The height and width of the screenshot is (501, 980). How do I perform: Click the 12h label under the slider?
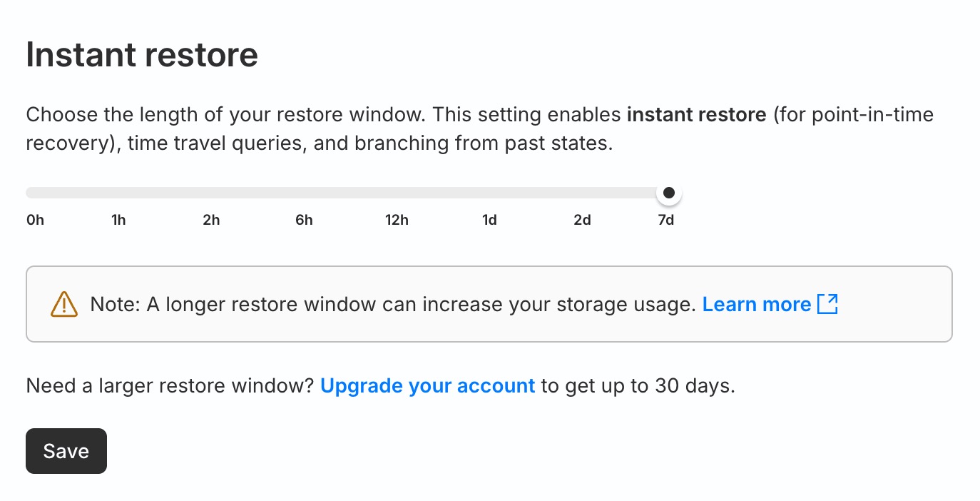coord(397,220)
